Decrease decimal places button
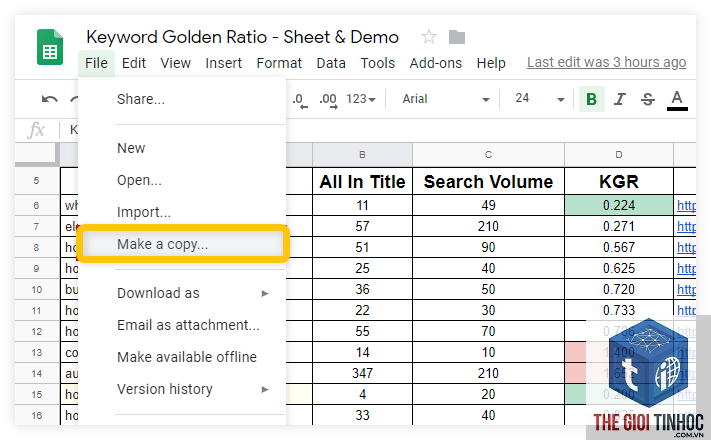Screen dimensions: 711x440 [x=300, y=100]
